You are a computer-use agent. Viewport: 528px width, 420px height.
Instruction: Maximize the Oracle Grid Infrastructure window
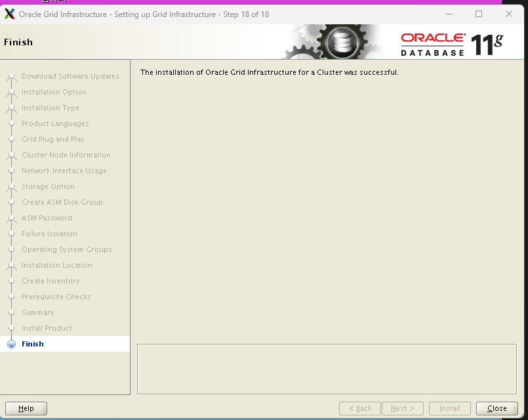pos(479,14)
